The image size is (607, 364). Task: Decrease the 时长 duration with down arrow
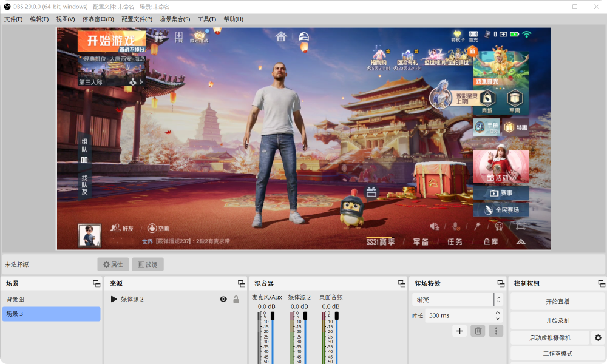click(498, 318)
